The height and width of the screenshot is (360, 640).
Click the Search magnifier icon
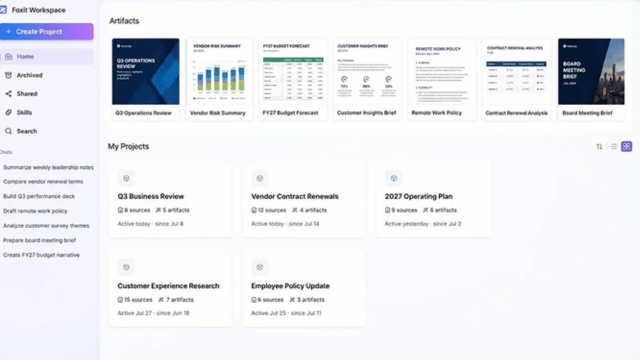(9, 131)
